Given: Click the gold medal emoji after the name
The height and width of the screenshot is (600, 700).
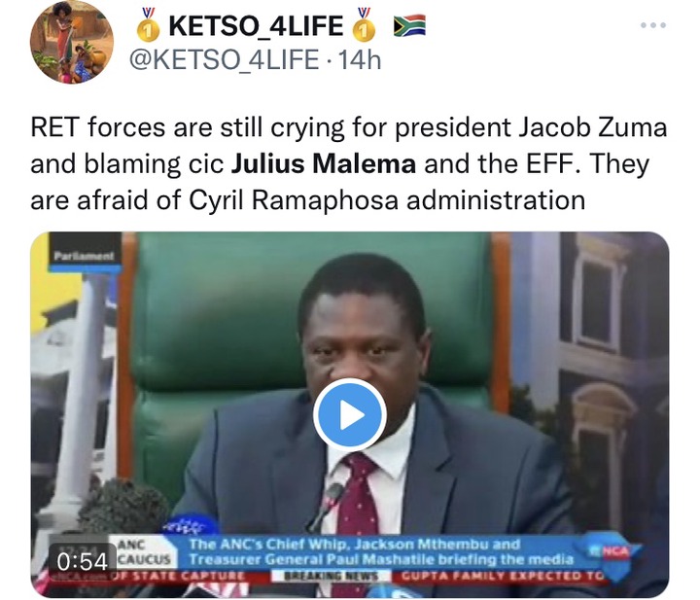Looking at the screenshot, I should click(x=364, y=24).
